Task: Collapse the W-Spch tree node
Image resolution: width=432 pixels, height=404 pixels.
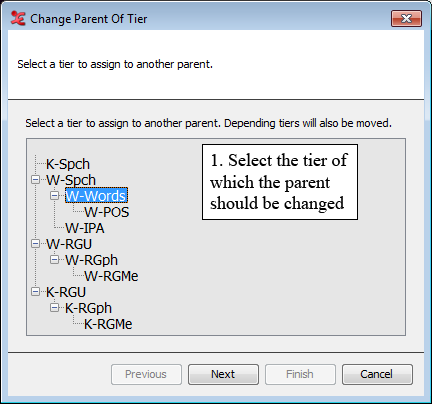Action: pyautogui.click(x=35, y=180)
